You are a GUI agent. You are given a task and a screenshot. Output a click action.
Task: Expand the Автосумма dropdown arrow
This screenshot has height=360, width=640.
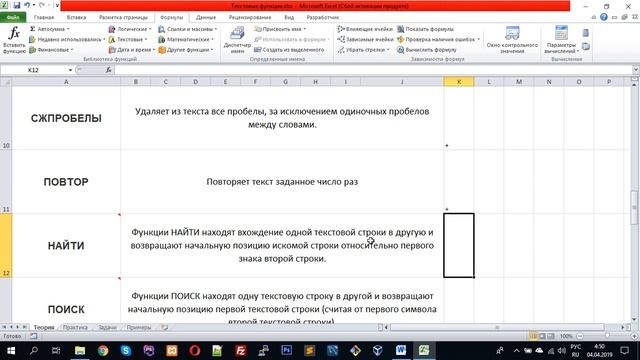68,29
